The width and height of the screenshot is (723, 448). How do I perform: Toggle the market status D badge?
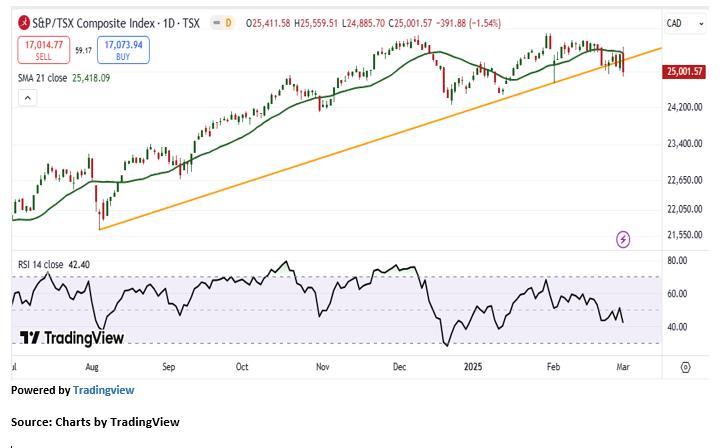(227, 22)
